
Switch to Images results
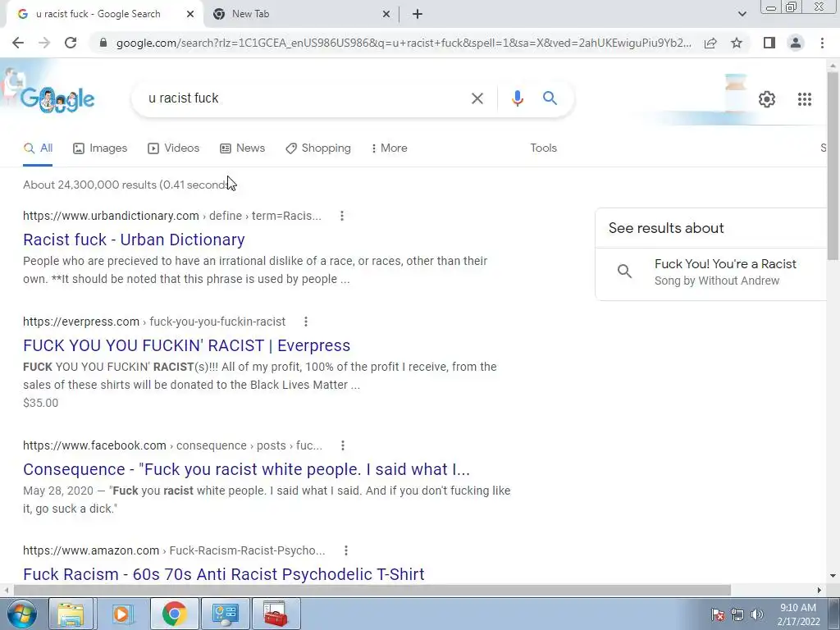pos(100,148)
